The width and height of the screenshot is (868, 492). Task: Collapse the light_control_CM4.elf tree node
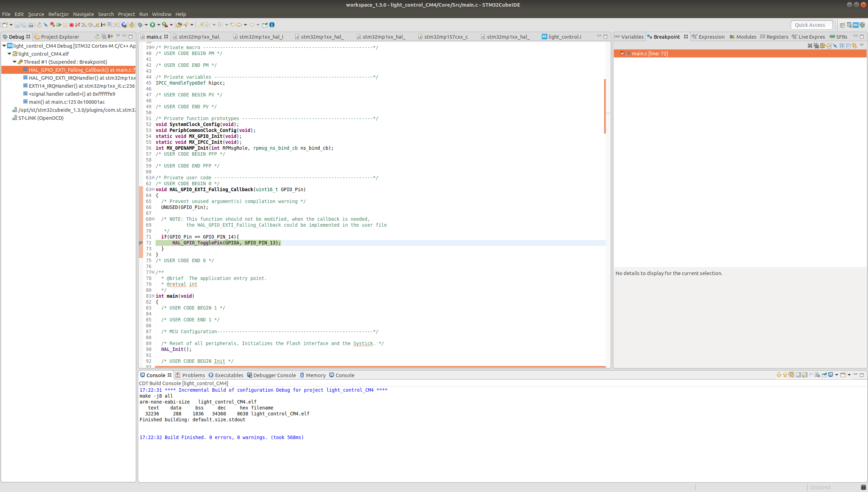coord(9,54)
